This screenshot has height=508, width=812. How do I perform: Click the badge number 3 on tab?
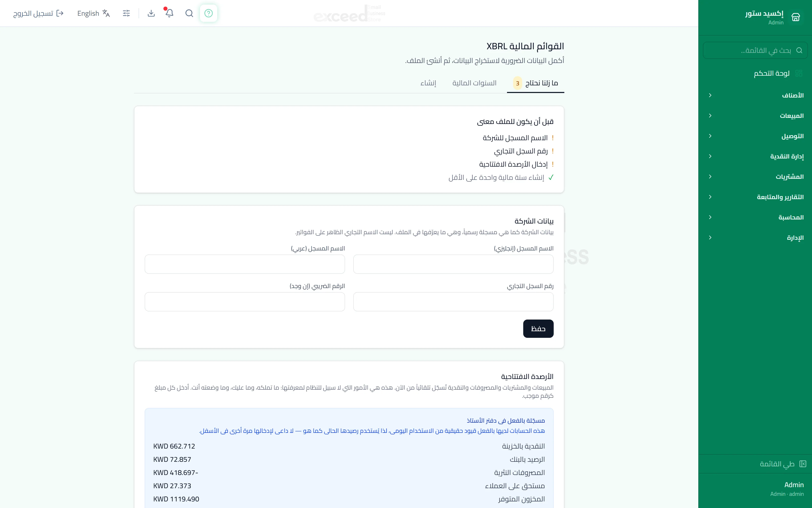coord(518,83)
